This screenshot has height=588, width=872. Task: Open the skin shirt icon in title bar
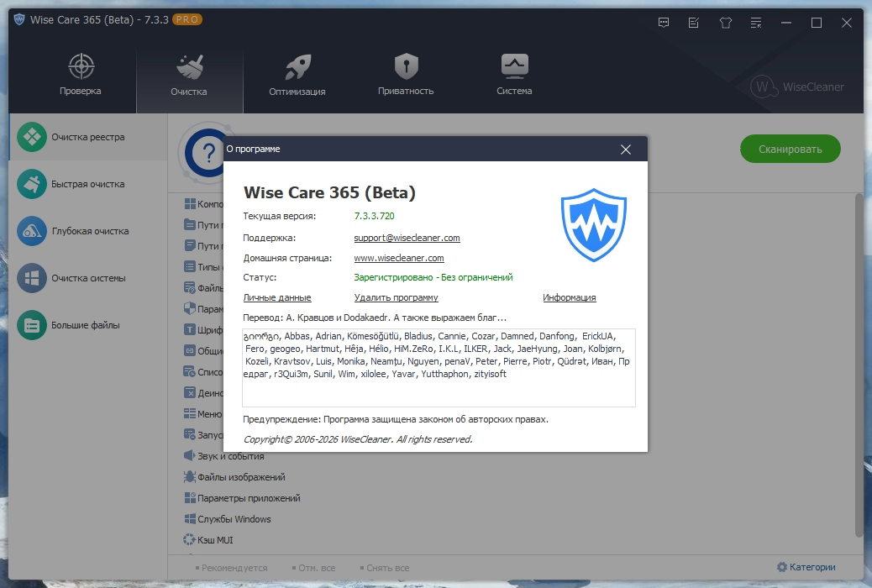(x=725, y=23)
